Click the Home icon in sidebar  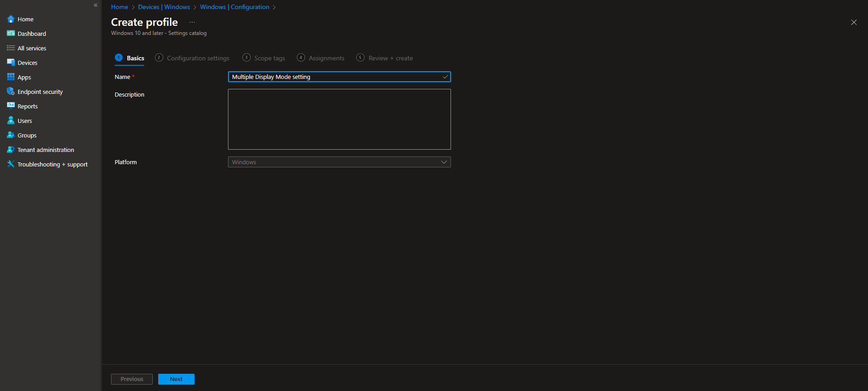(11, 19)
